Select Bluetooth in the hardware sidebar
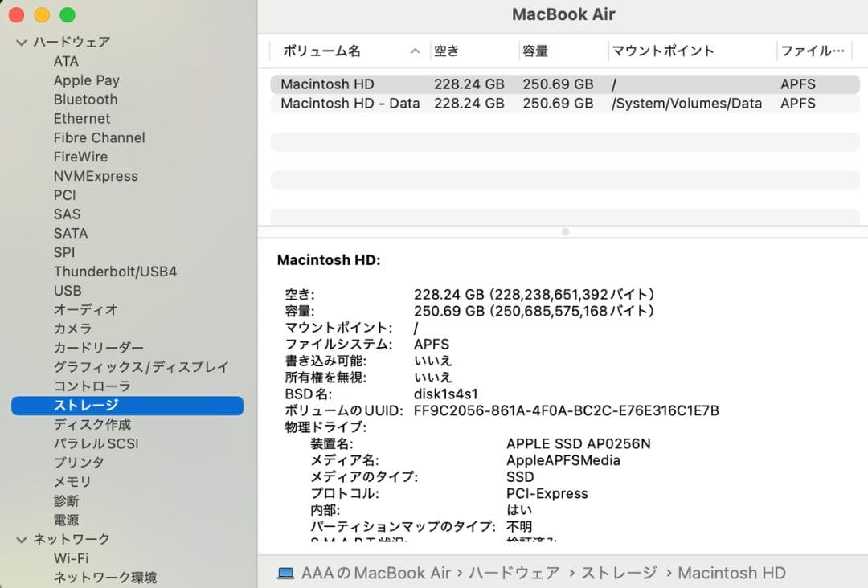This screenshot has height=588, width=868. click(85, 99)
